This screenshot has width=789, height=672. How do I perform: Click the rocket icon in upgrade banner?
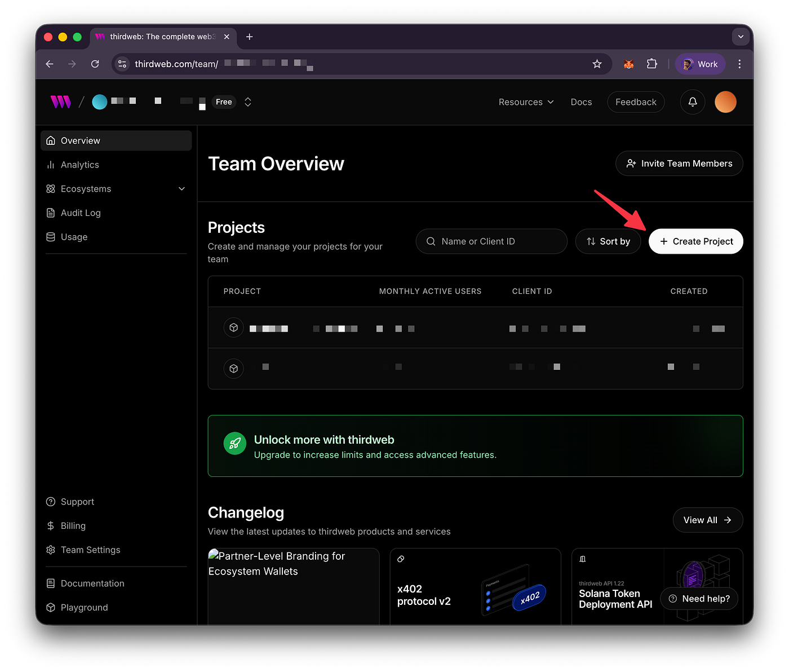[x=235, y=444]
